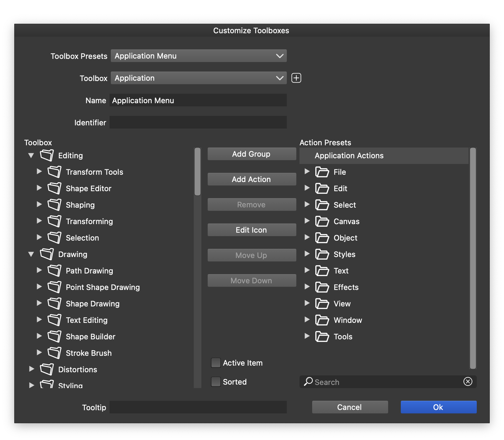
Task: Click into the Tooltip input field
Action: [198, 407]
